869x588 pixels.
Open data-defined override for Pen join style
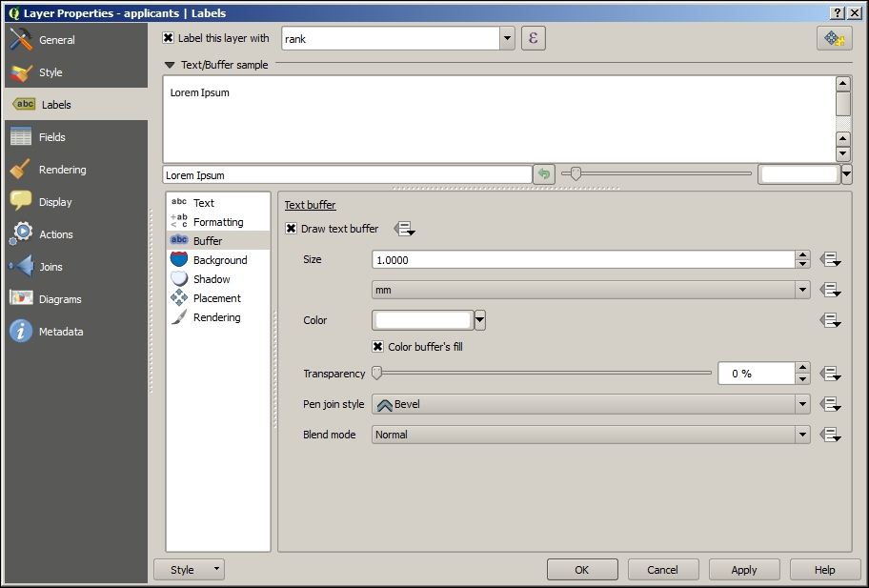(830, 404)
